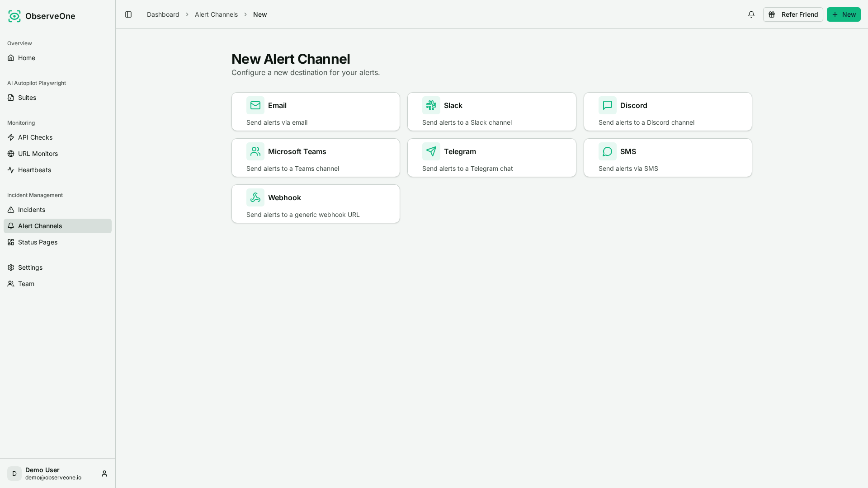Choose the Webhook card title
Viewport: 868px width, 488px height.
tap(284, 197)
